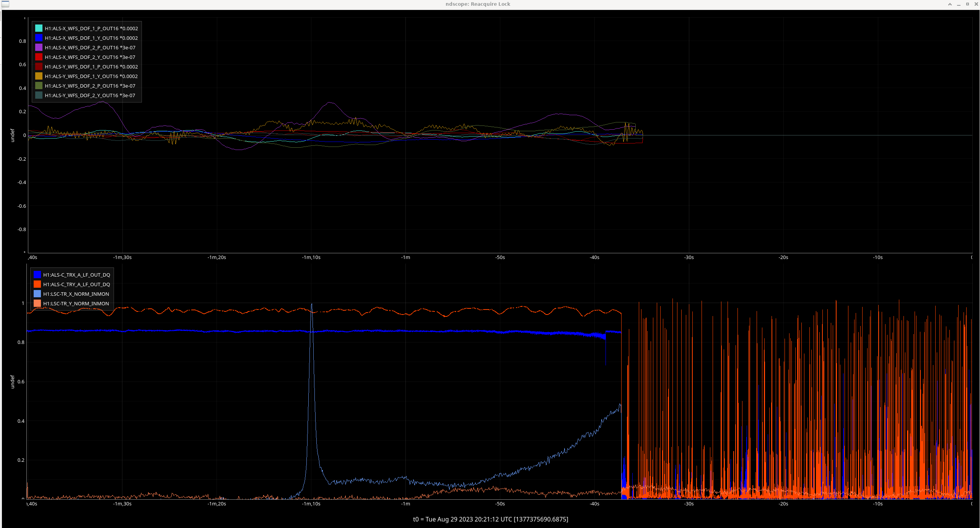This screenshot has width=980, height=528.
Task: Click the light orange swatch for LSC-TR_Y_NORM_INMON
Action: [x=37, y=303]
